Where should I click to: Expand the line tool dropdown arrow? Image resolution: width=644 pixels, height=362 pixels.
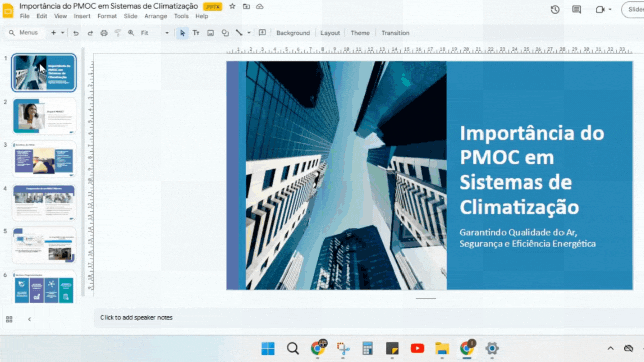249,33
